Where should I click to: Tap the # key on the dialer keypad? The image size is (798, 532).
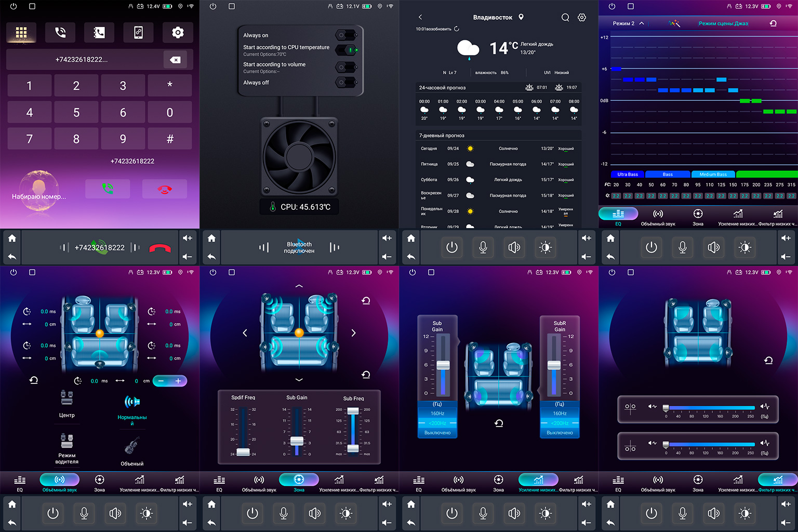click(170, 139)
